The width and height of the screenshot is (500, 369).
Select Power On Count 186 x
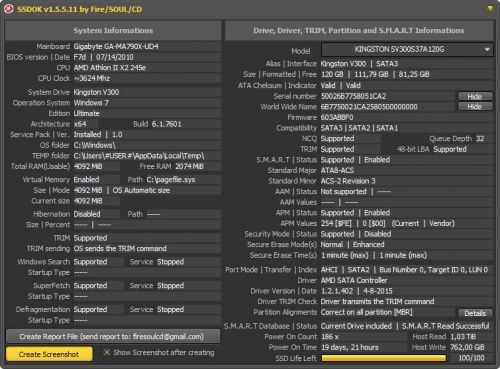coord(330,337)
